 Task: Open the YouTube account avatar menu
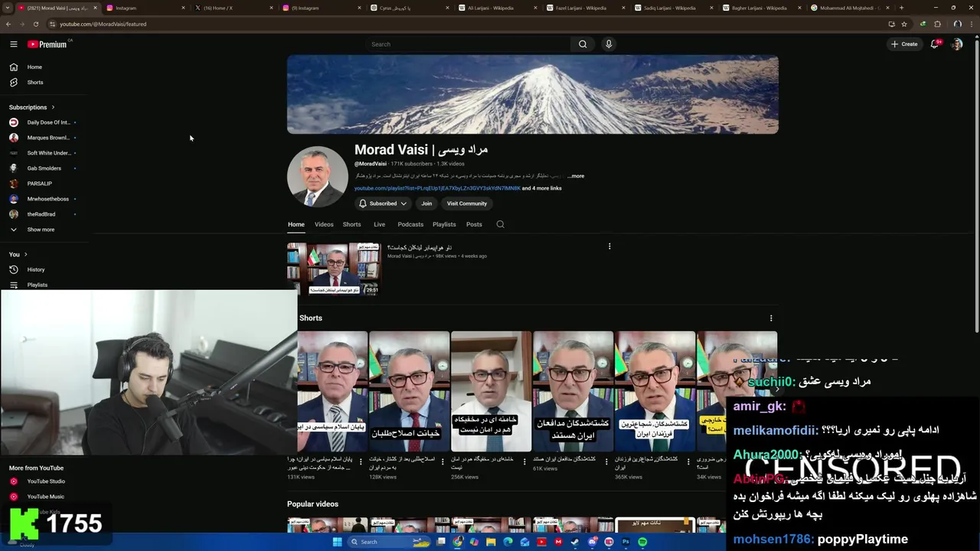pos(957,44)
